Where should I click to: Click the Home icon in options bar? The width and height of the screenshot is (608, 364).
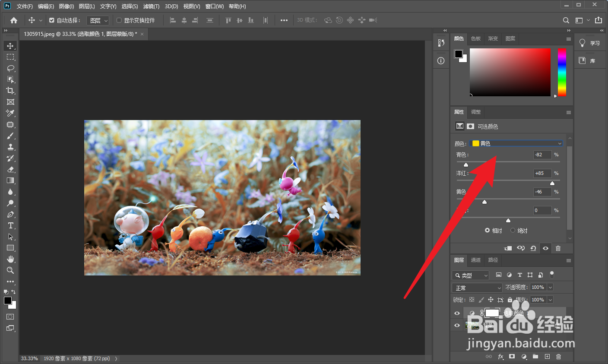coord(14,20)
